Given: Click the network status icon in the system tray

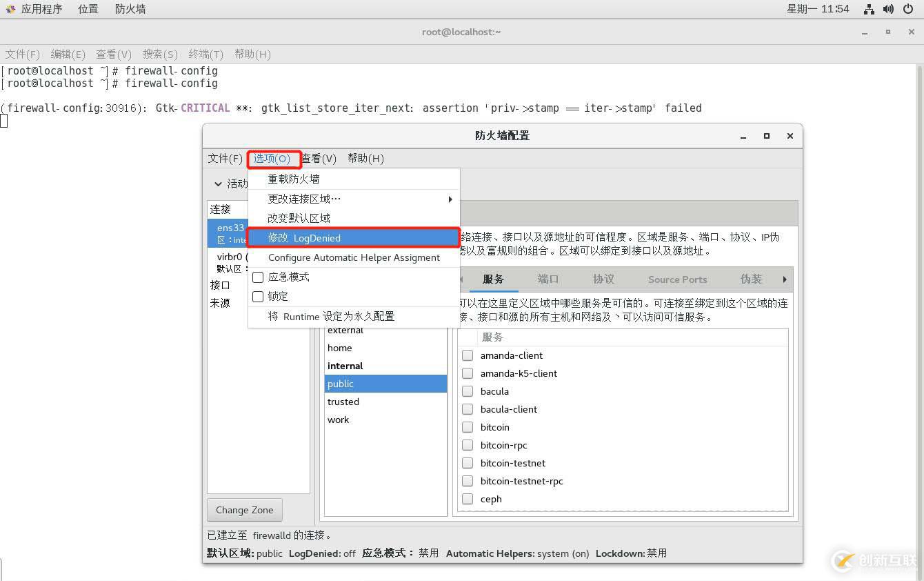Looking at the screenshot, I should [869, 9].
